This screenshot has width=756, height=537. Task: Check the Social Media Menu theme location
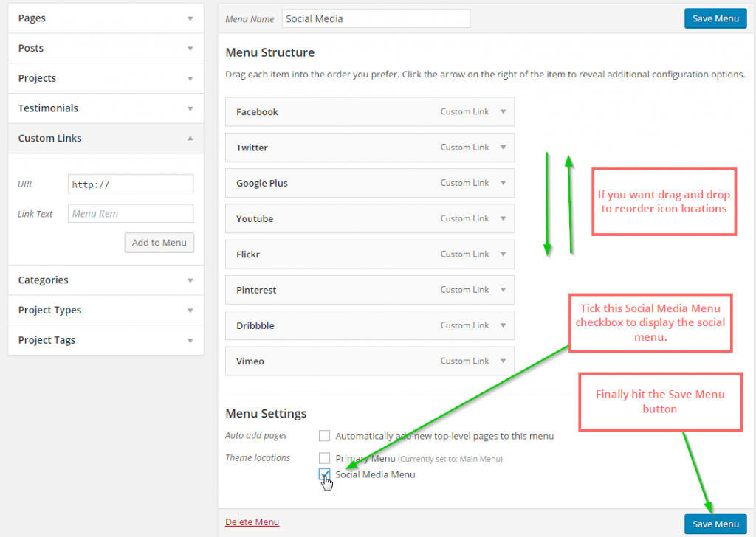(324, 474)
